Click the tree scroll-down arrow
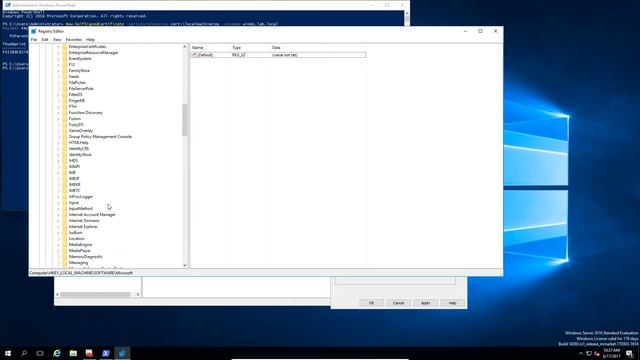The height and width of the screenshot is (360, 640). 184,265
